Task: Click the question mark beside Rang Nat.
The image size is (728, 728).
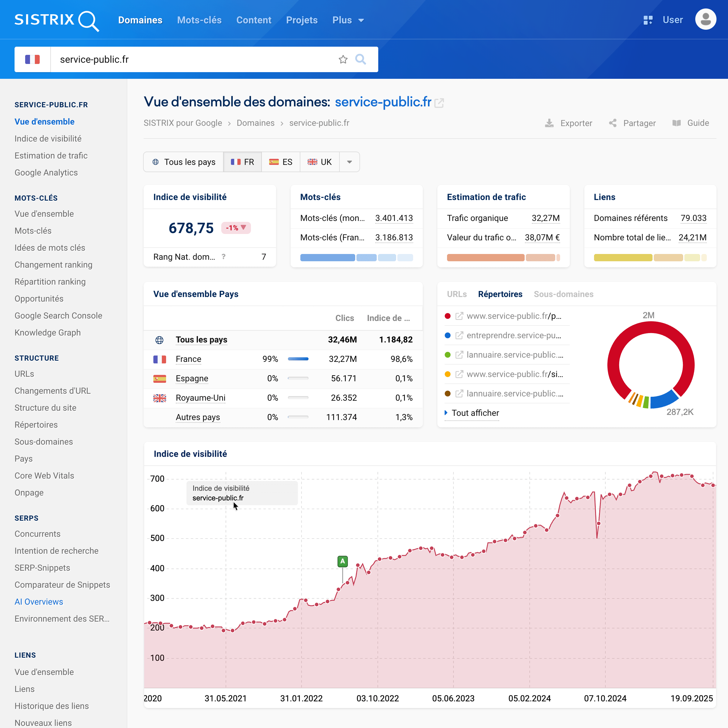Action: pyautogui.click(x=223, y=257)
